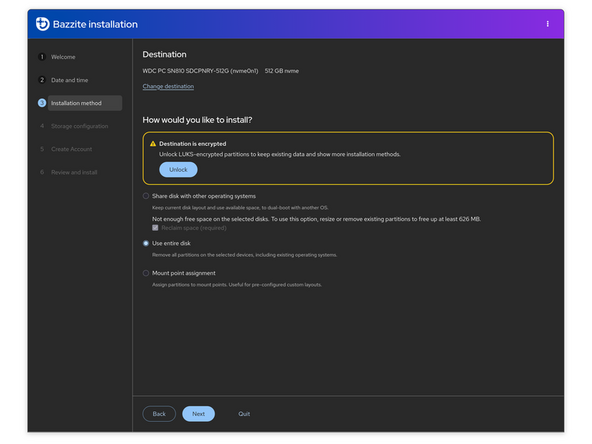Viewport: 592px width, 444px height.
Task: Click the 'Bazzite installation' title text
Action: pos(95,24)
